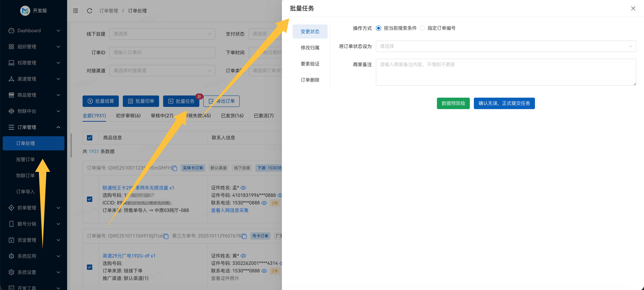This screenshot has height=290, width=644.
Task: Open 查看入网信息采集 link
Action: coord(230,210)
